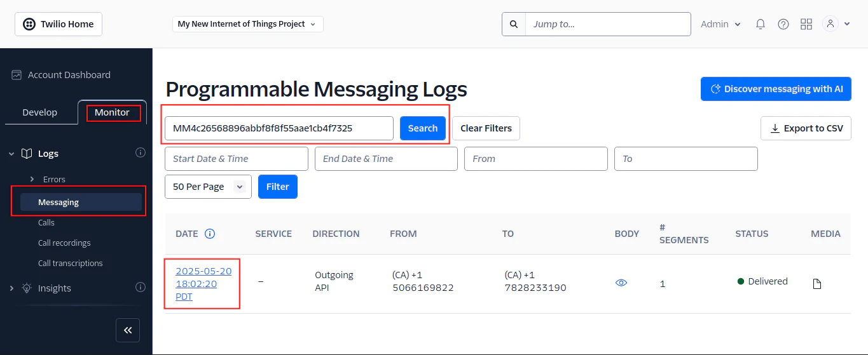Focus the Jump to search field
Image resolution: width=868 pixels, height=355 pixels.
[x=608, y=24]
